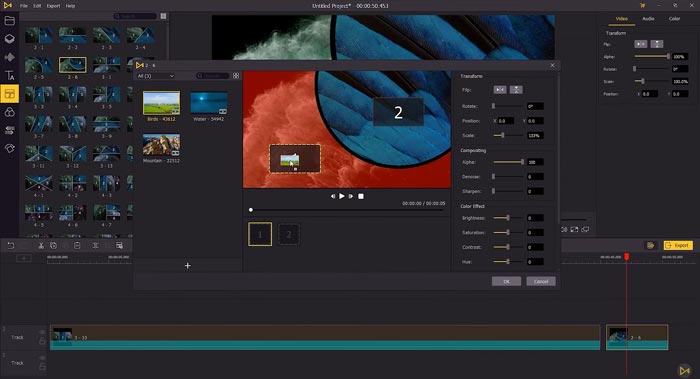This screenshot has width=700, height=379.
Task: Toggle visibility eye of upper Track
Action: (x=42, y=332)
